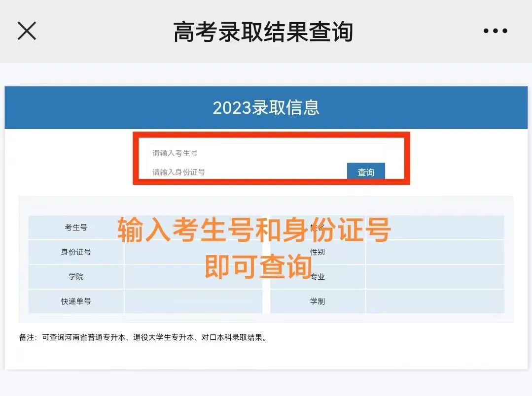Select the 学院 label cell

point(76,277)
